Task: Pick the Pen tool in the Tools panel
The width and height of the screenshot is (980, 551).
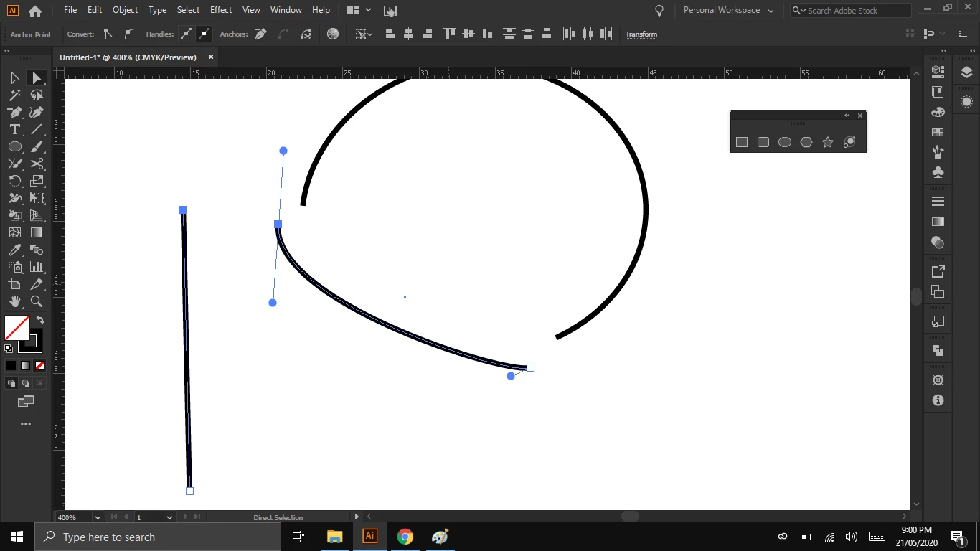Action: click(x=14, y=112)
